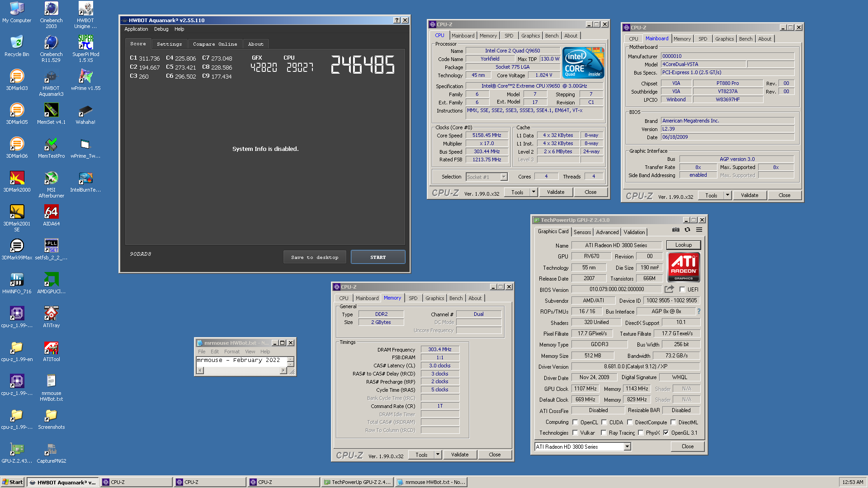Launch MSI Afterburner shortcut
Viewport: 868px width, 488px height.
(x=51, y=184)
